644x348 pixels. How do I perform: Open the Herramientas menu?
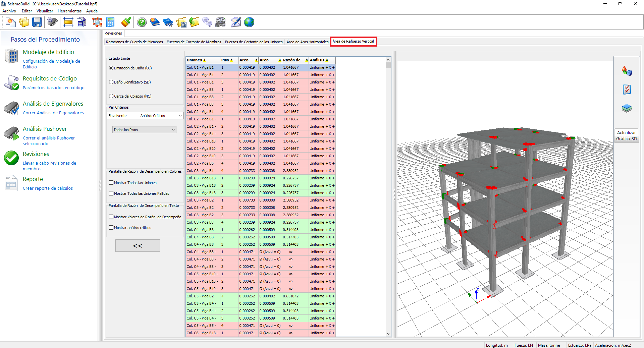point(69,11)
